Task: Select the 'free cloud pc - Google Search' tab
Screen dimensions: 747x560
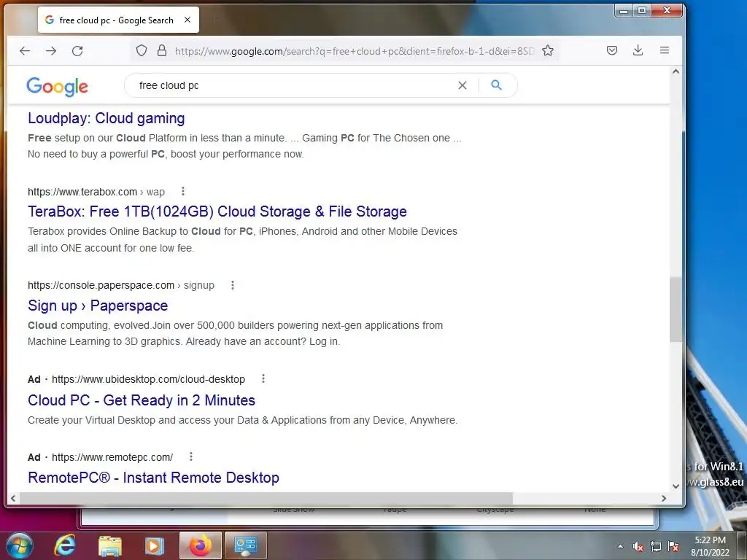Action: click(x=118, y=20)
